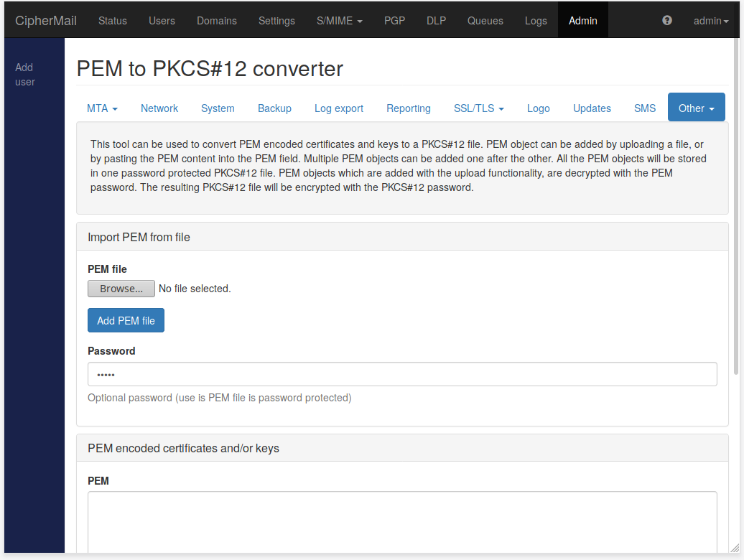This screenshot has width=744, height=560.
Task: Select the Admin menu item
Action: (582, 20)
